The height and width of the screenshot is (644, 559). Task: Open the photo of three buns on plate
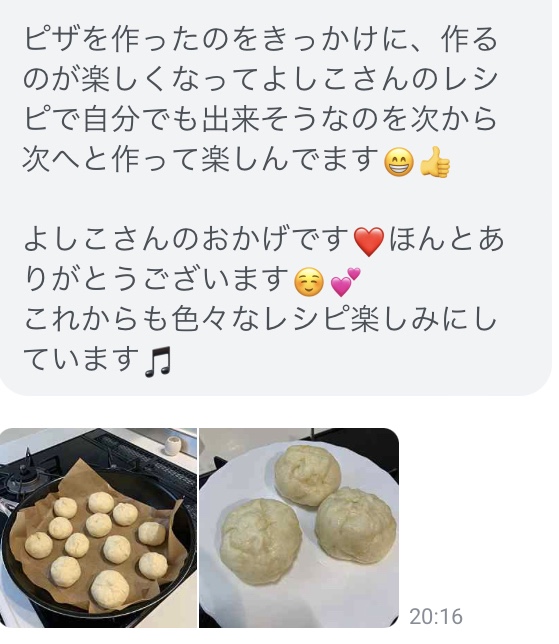pyautogui.click(x=299, y=527)
